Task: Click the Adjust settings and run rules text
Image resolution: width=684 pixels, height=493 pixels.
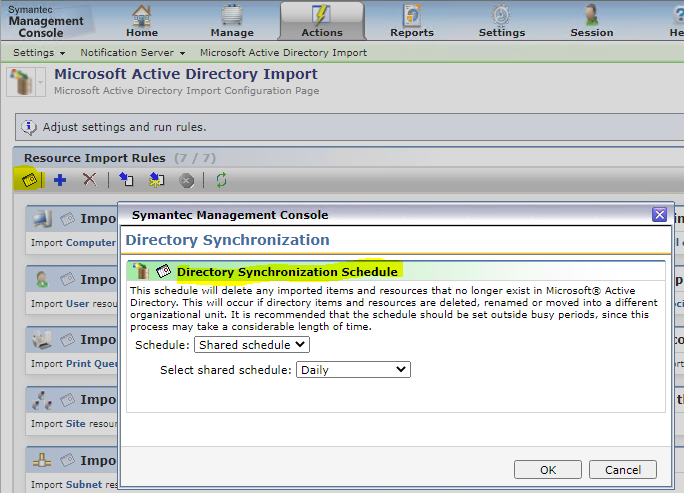Action: coord(124,127)
